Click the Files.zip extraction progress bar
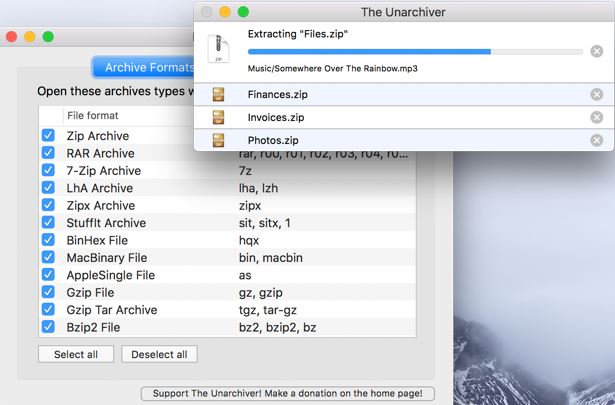 point(415,51)
